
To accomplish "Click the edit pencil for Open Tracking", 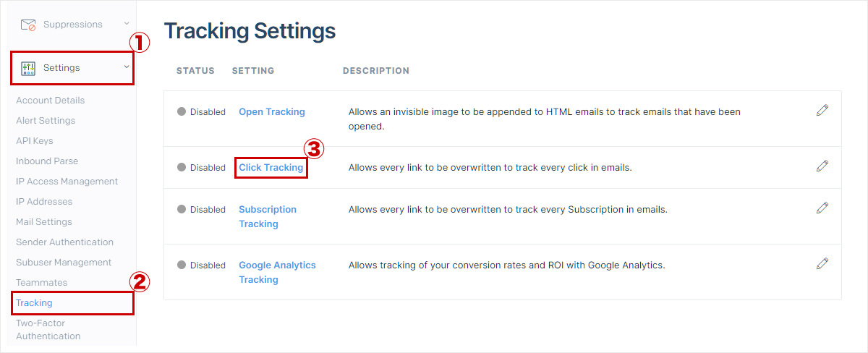I will pos(822,110).
